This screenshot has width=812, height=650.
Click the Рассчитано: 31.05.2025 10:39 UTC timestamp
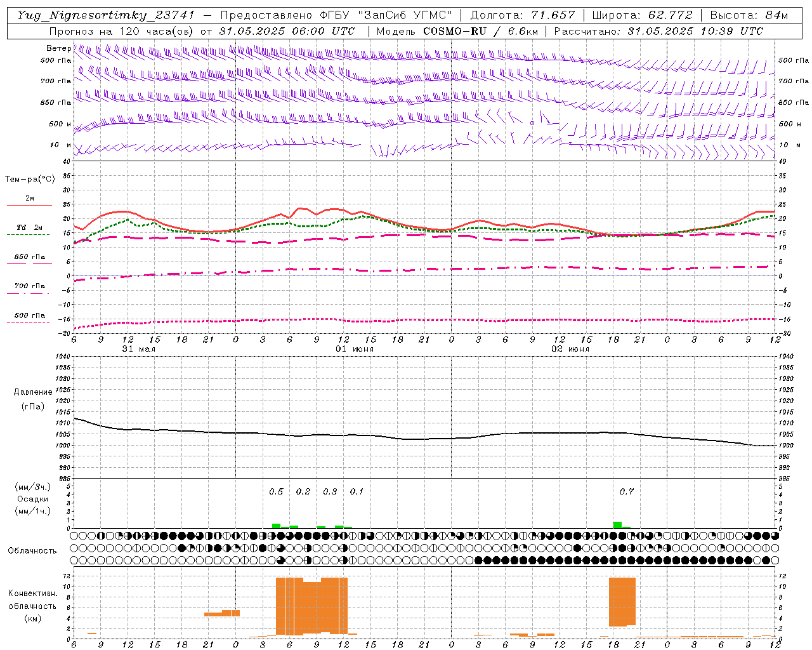tap(658, 31)
